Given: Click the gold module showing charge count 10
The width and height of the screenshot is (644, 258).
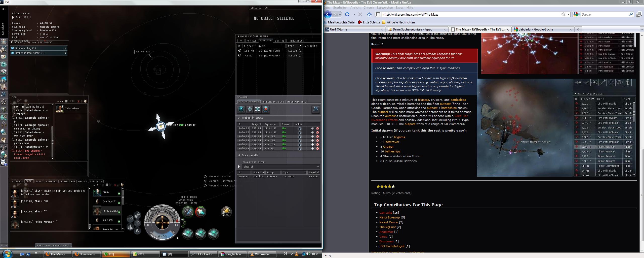Looking at the screenshot, I should click(226, 212).
